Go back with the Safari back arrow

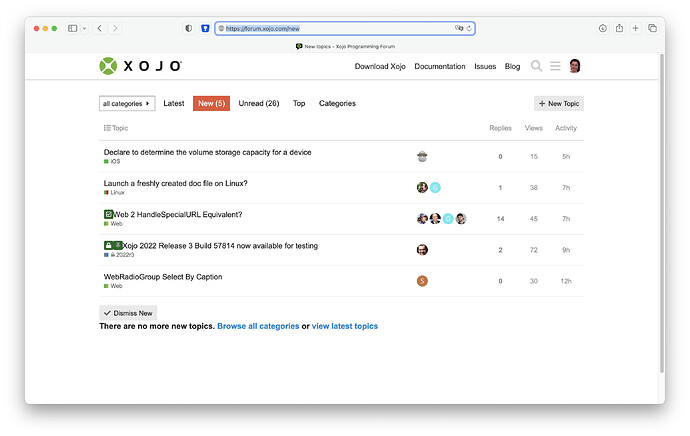click(x=100, y=28)
